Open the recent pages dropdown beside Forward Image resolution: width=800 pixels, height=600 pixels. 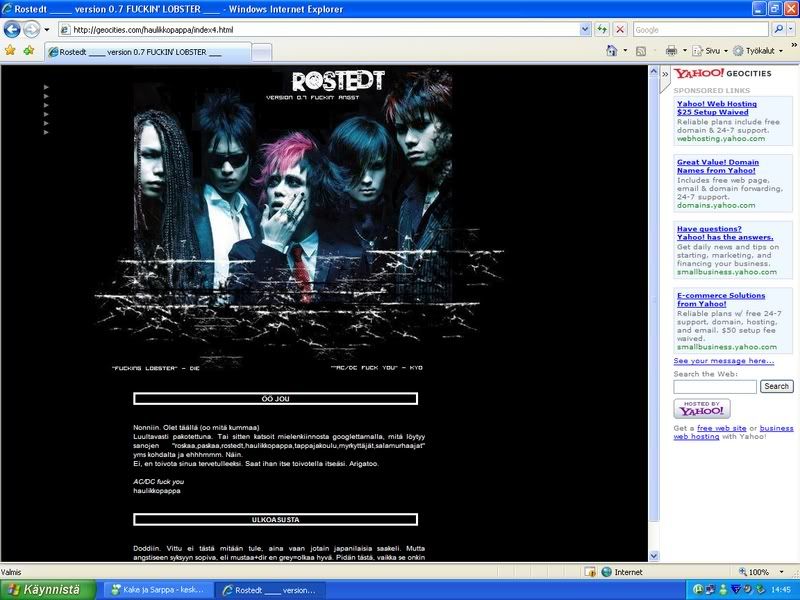[x=46, y=30]
